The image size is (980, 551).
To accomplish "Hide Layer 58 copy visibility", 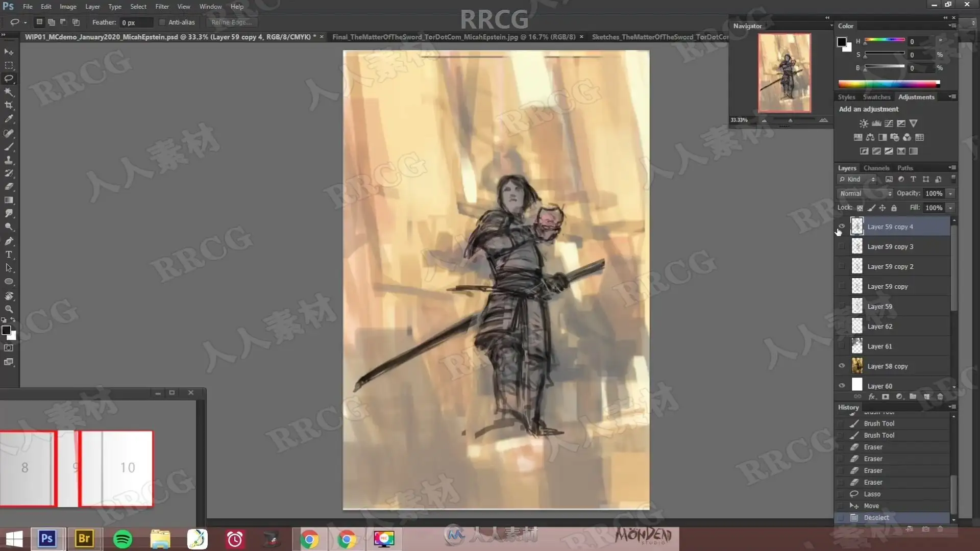I will [842, 366].
